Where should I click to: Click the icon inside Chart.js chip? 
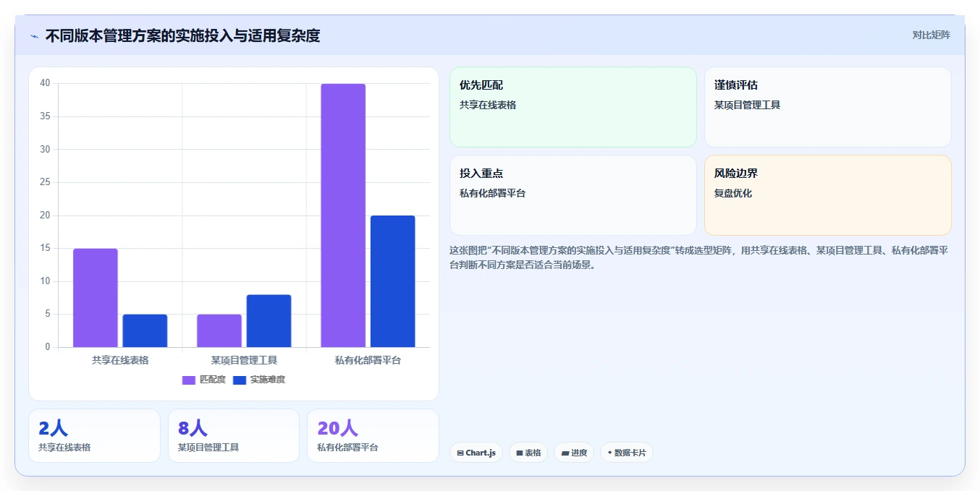(460, 453)
